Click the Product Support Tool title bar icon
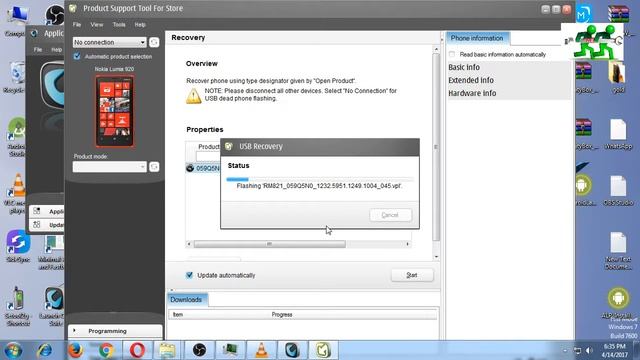 point(73,8)
